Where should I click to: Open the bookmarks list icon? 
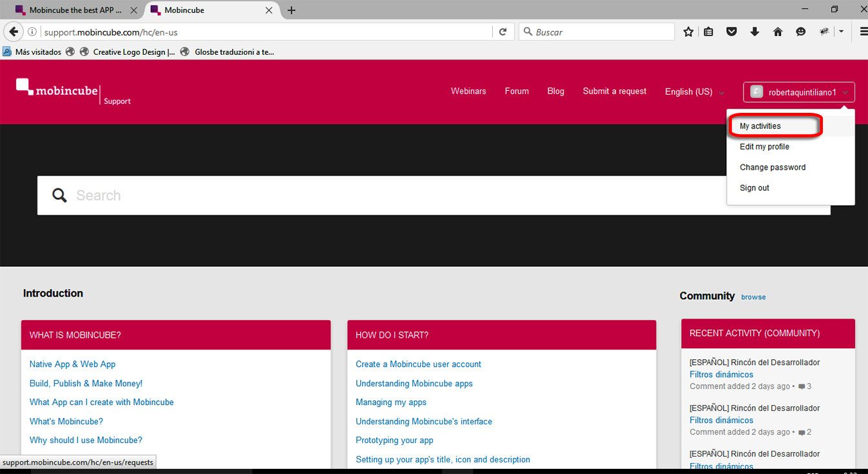pyautogui.click(x=709, y=32)
